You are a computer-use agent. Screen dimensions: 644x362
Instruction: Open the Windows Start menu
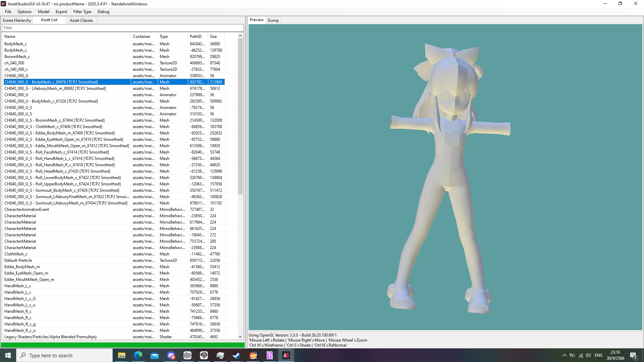click(8, 355)
